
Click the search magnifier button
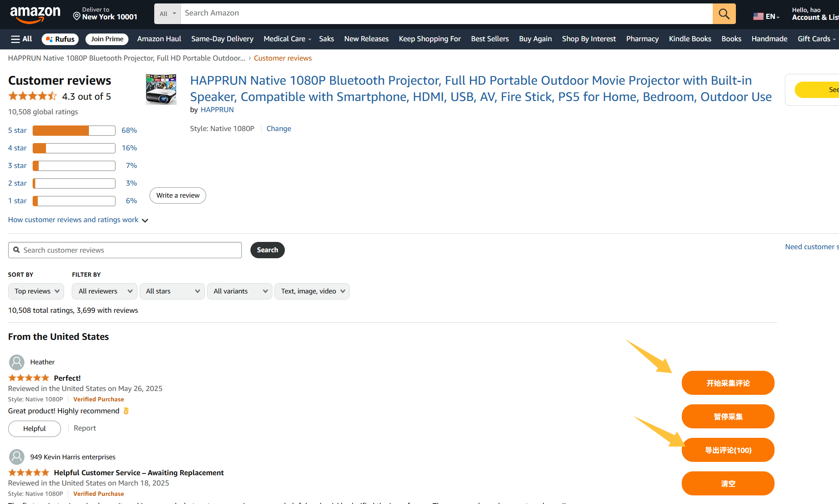(724, 14)
